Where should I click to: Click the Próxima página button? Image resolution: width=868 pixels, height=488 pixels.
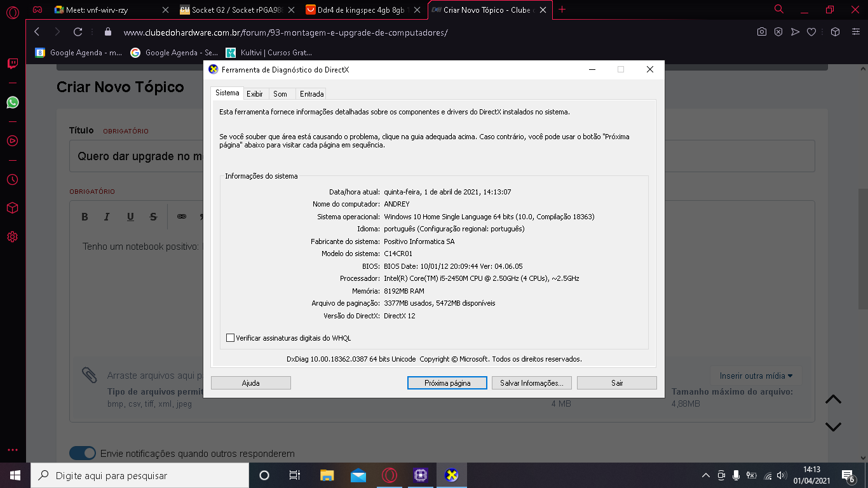(447, 383)
